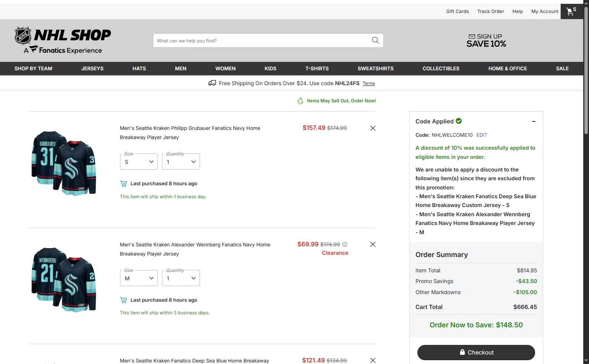This screenshot has width=589, height=364.
Task: Edit the applied promo code
Action: 482,135
